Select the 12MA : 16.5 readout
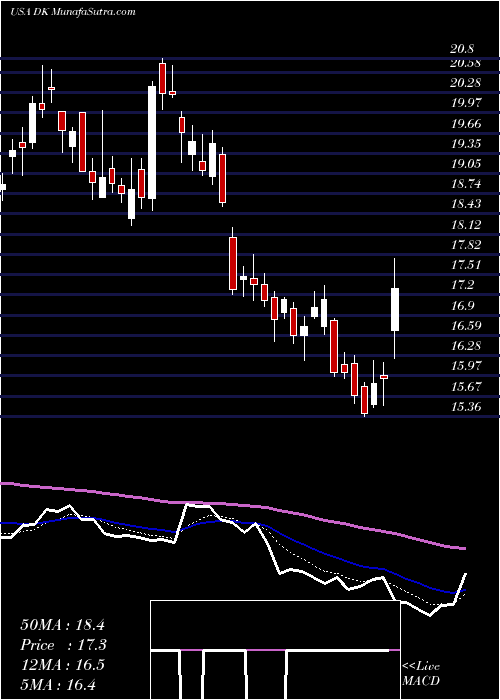This screenshot has height=700, width=500. (x=62, y=664)
